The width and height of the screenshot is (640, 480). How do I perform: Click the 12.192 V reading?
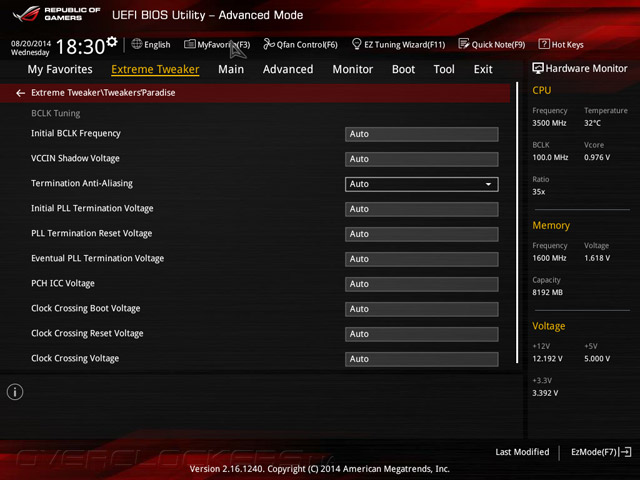547,358
